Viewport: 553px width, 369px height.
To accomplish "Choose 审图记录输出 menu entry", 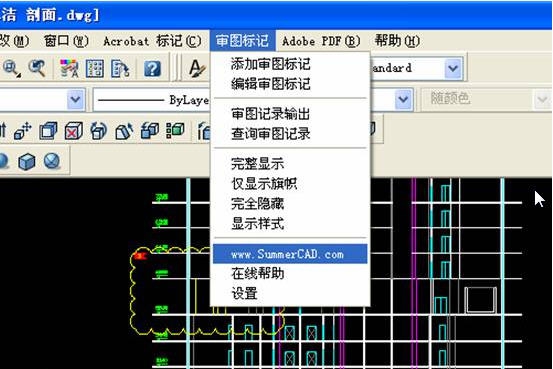I will (290, 114).
